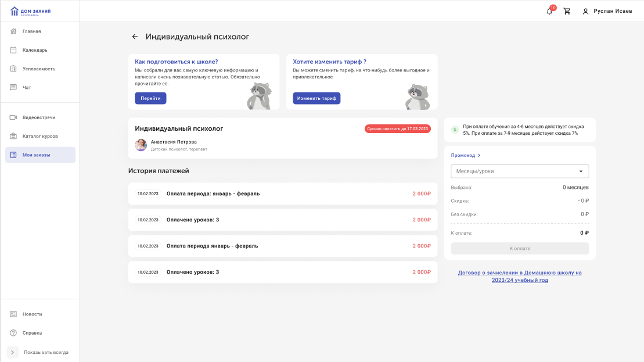This screenshot has height=362, width=644.
Task: Click the Справка question mark icon
Action: (x=13, y=333)
